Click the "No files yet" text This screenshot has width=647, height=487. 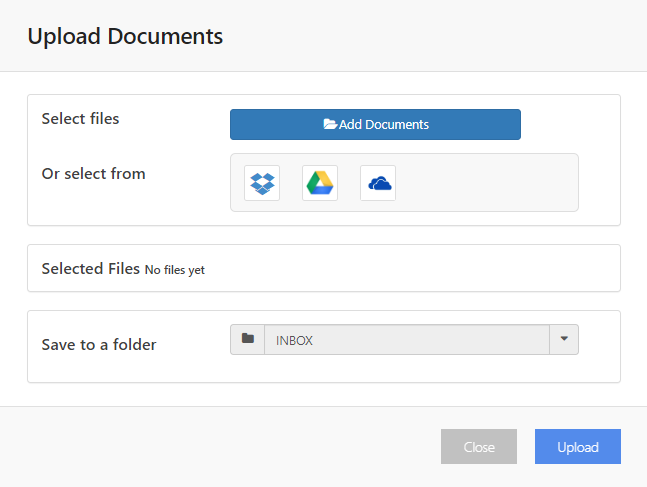[175, 270]
